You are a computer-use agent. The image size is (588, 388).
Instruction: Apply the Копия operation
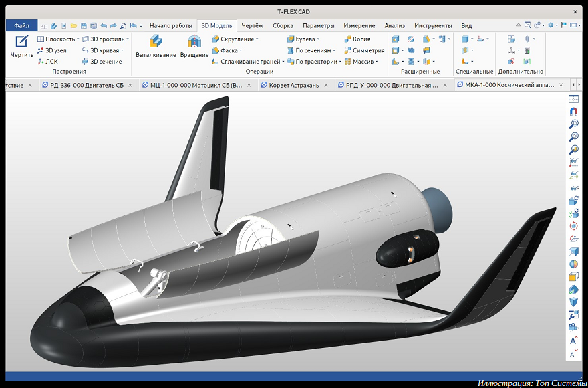[357, 39]
